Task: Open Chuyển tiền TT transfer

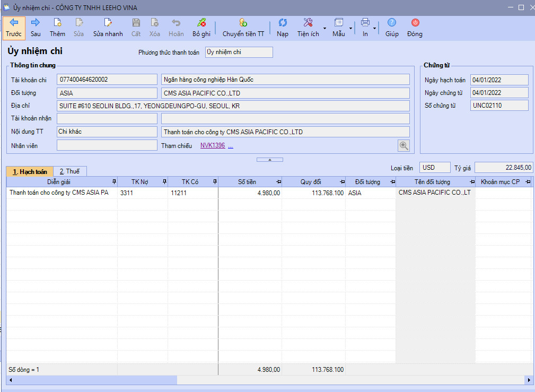Action: click(243, 28)
